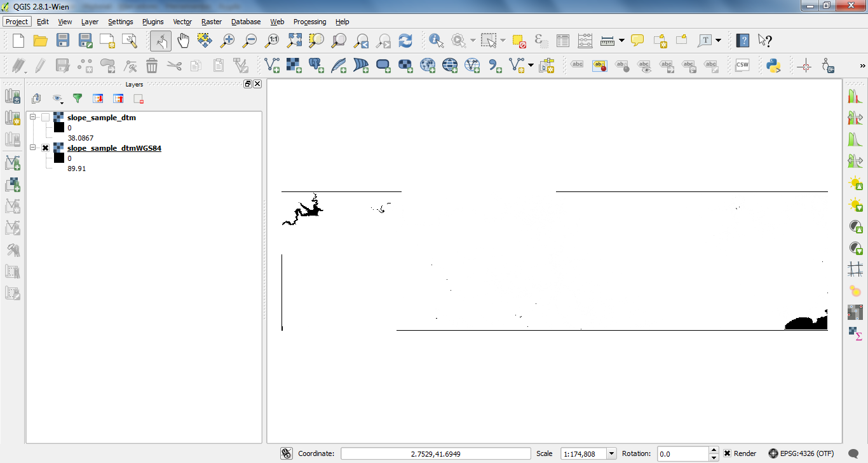This screenshot has width=868, height=463.
Task: Open the coordinate capture crosshair tool
Action: point(804,65)
